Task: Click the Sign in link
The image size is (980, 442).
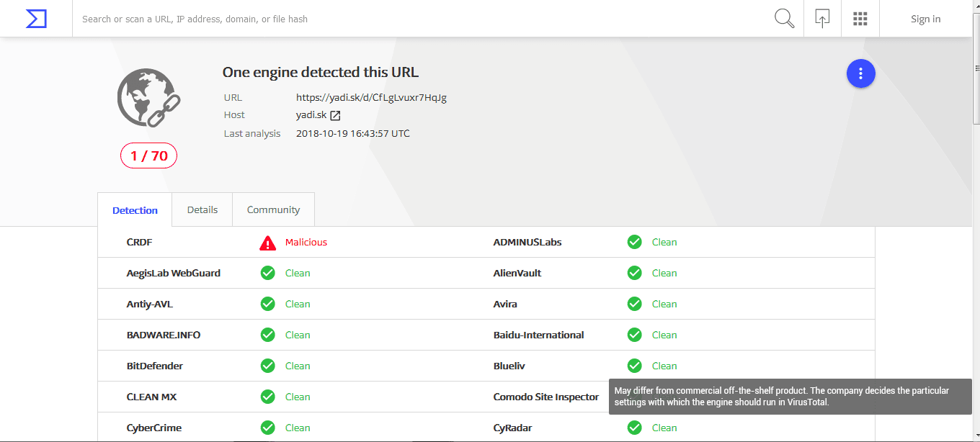Action: point(925,19)
